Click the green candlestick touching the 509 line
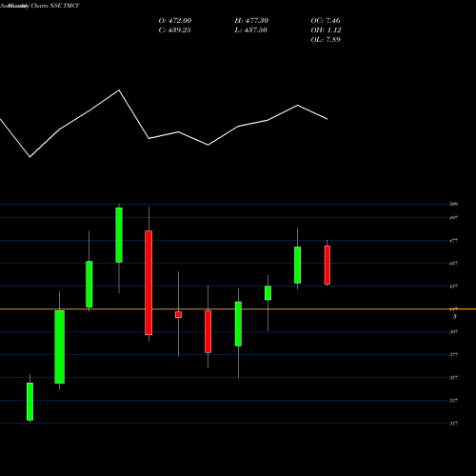 119,235
